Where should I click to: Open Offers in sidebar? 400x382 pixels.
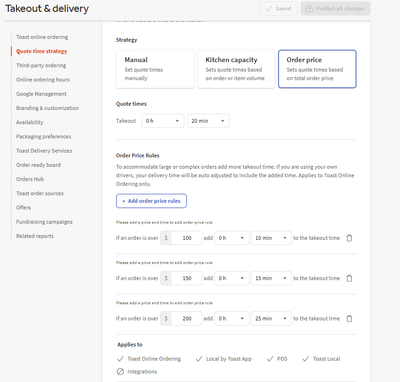click(x=23, y=208)
